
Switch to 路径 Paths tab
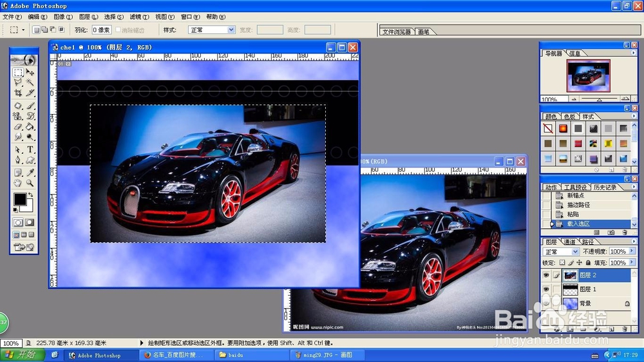click(x=587, y=242)
